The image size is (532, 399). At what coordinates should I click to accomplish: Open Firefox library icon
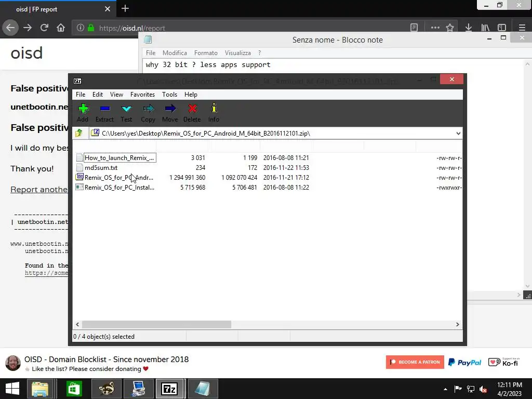click(x=485, y=28)
